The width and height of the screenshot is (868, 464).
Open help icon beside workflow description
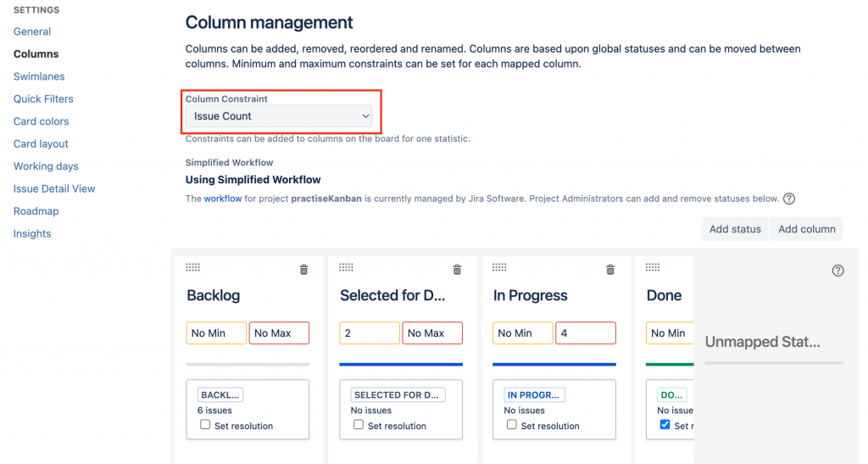pos(789,199)
